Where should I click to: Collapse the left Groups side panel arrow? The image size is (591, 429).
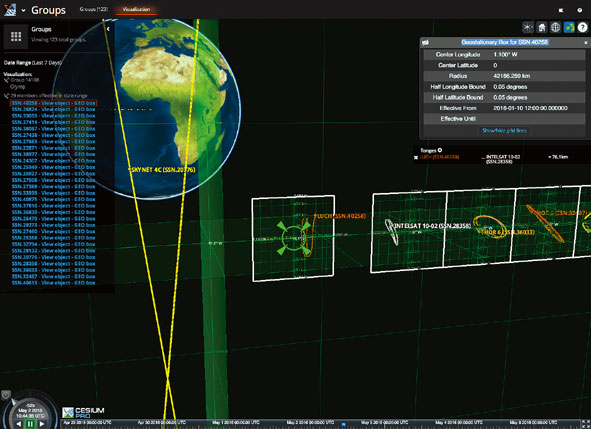pos(108,29)
